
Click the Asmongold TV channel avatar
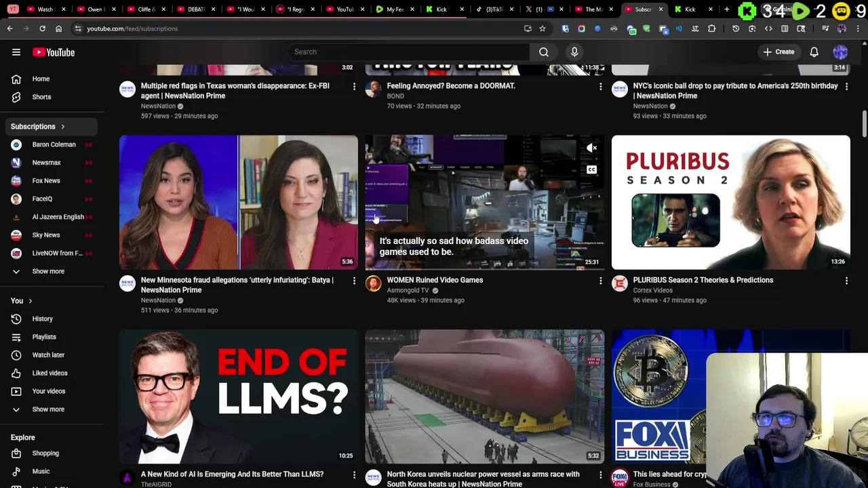(373, 283)
